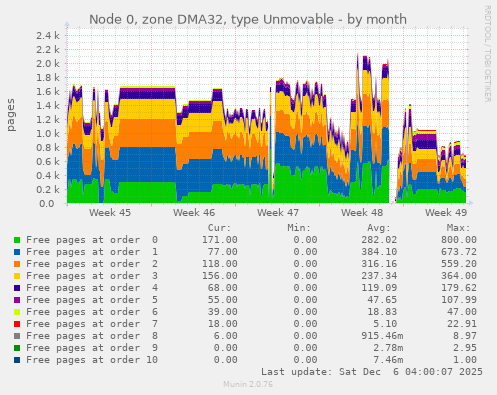Click the '0.0' y-axis value
Viewport: 497px width, 395px height.
tap(47, 203)
